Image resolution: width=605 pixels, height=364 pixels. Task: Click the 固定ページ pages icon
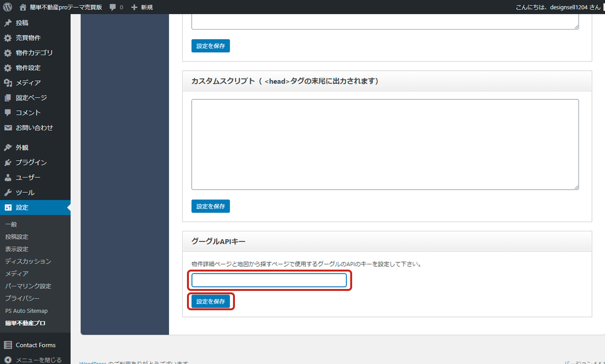[8, 98]
